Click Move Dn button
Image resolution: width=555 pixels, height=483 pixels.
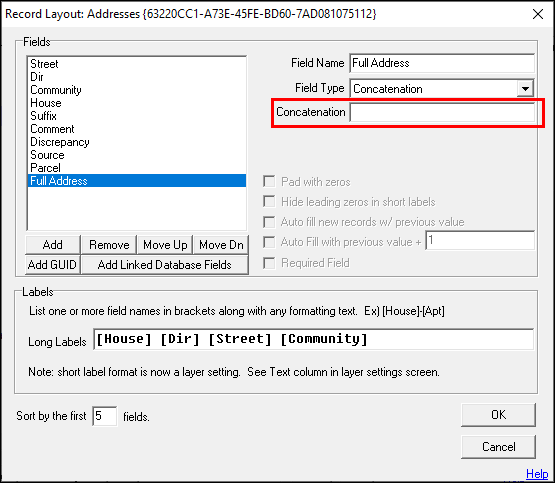pyautogui.click(x=221, y=245)
